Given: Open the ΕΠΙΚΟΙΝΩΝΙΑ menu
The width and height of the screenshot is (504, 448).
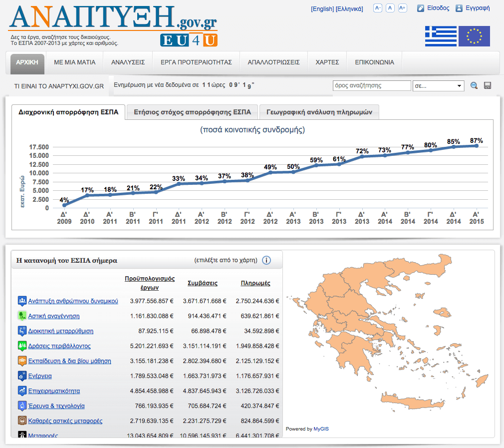Looking at the screenshot, I should click(x=374, y=62).
